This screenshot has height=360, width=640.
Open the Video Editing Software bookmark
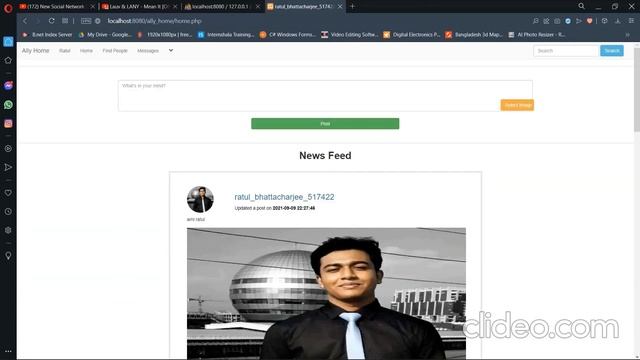pyautogui.click(x=349, y=35)
